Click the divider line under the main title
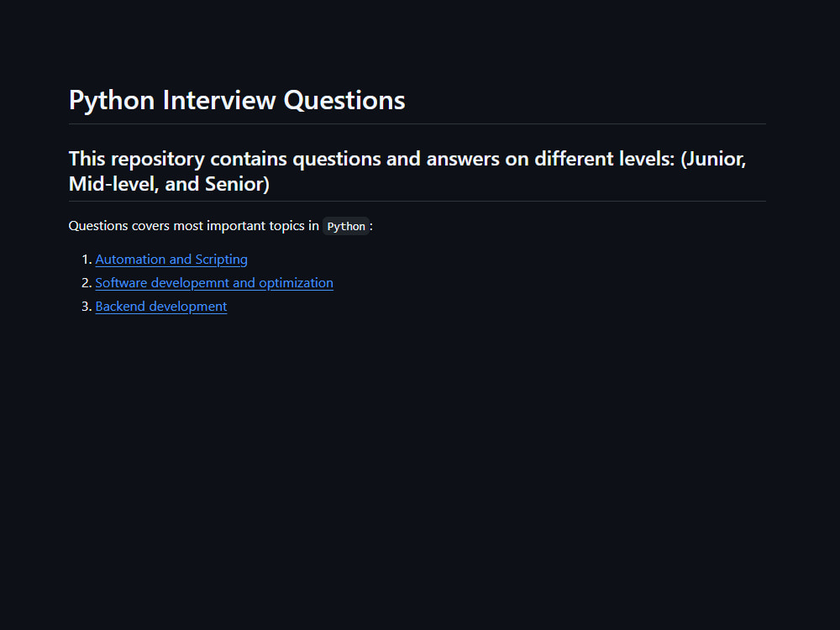Viewport: 840px width, 630px height. pos(417,123)
